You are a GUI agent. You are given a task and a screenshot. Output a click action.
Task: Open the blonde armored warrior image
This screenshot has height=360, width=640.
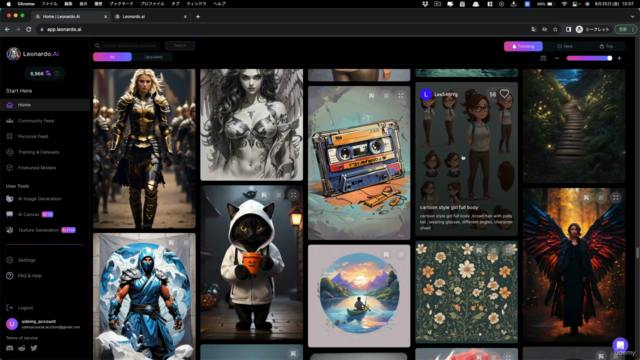[x=144, y=149]
